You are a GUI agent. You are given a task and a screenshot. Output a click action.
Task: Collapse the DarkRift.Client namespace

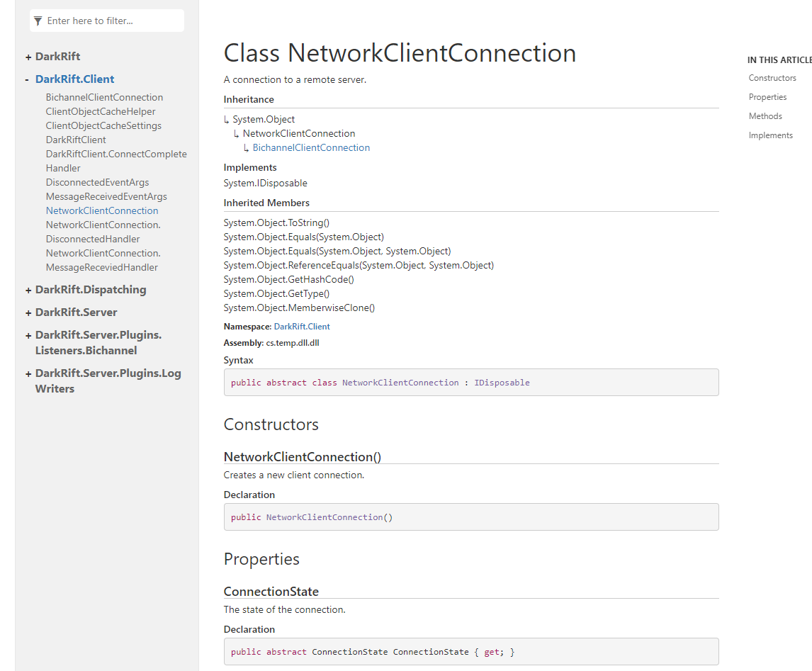[28, 79]
